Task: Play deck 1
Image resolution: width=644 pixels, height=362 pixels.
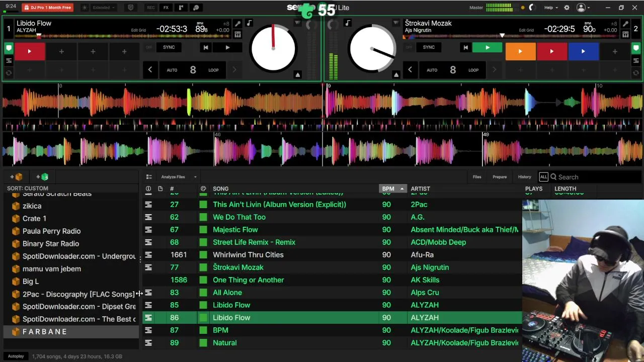Action: [227, 47]
